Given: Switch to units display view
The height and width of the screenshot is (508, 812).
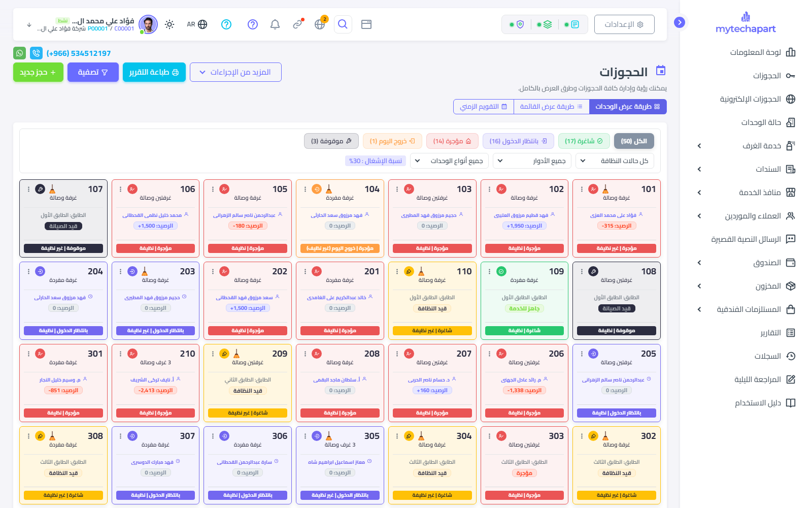Looking at the screenshot, I should click(628, 107).
